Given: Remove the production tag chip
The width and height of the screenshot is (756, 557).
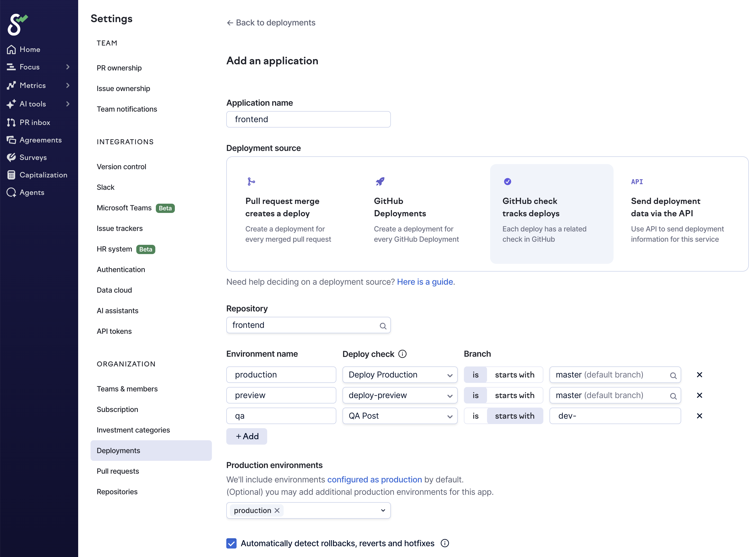Looking at the screenshot, I should click(277, 510).
